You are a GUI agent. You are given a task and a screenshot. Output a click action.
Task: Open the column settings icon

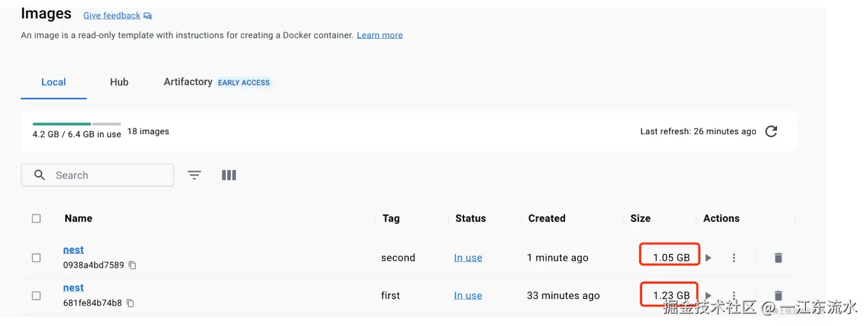pyautogui.click(x=229, y=176)
